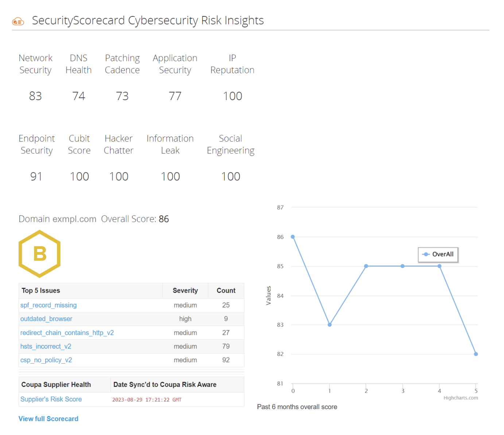Click the SecurityScorecard cloud icon in header
Image resolution: width=504 pixels, height=435 pixels.
click(x=18, y=21)
